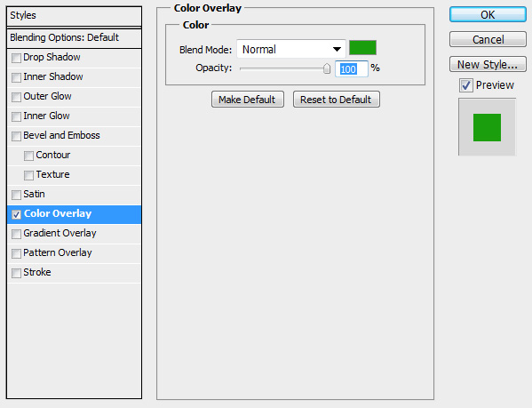
Task: Select the highlighted Color Overlay label
Action: (58, 213)
